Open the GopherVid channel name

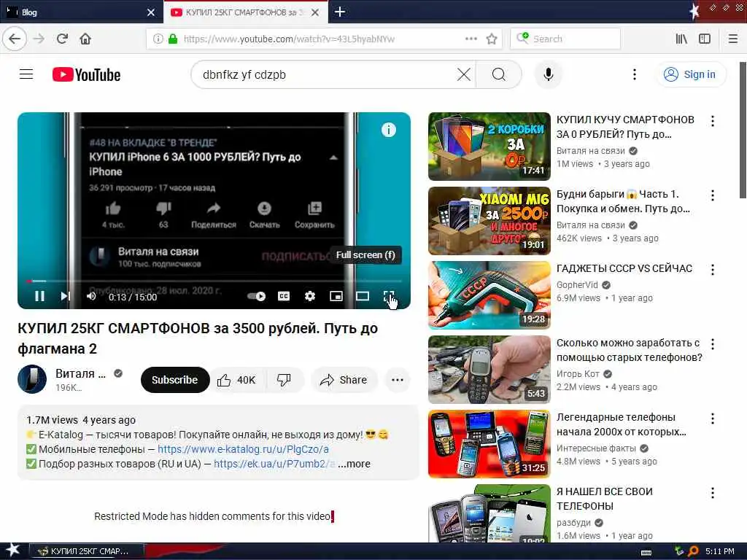pyautogui.click(x=577, y=285)
